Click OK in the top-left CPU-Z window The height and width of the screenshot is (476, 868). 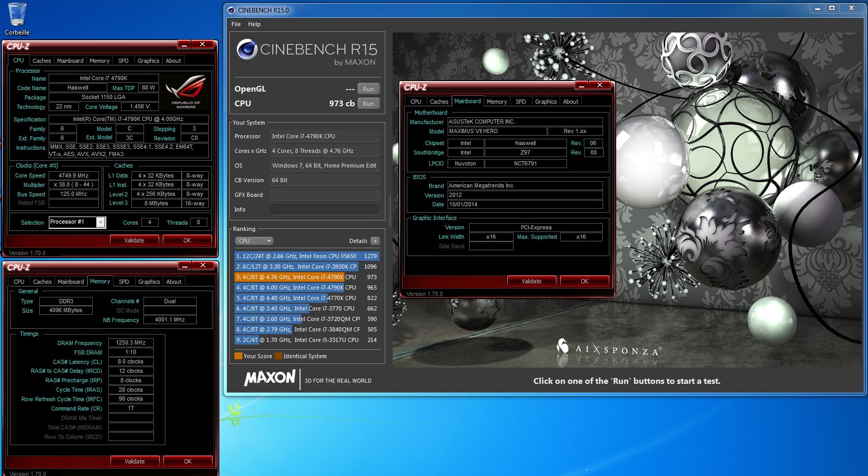187,240
